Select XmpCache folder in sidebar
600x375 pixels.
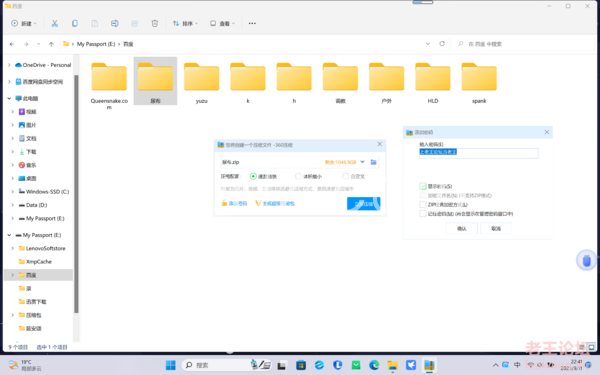tap(38, 262)
